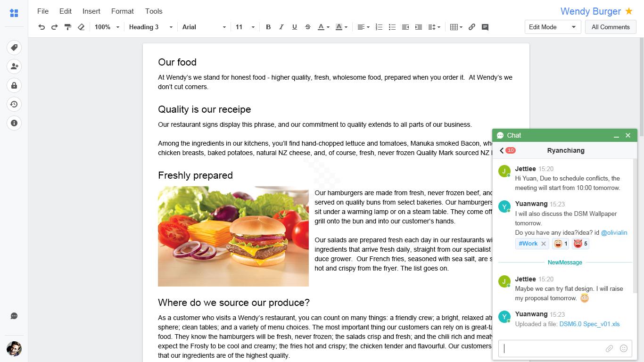Toggle strikethrough formatting
This screenshot has width=644, height=362.
point(308,27)
